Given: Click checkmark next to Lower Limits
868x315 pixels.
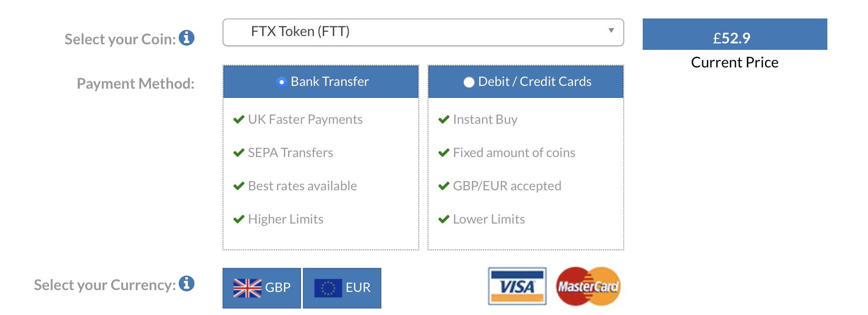Looking at the screenshot, I should [x=444, y=219].
